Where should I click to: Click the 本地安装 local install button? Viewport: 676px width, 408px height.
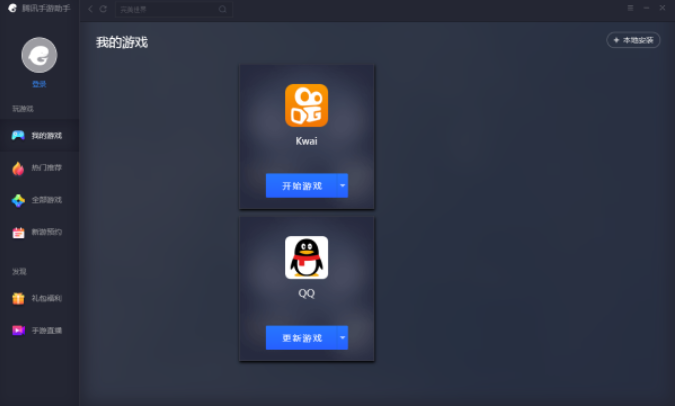click(633, 40)
